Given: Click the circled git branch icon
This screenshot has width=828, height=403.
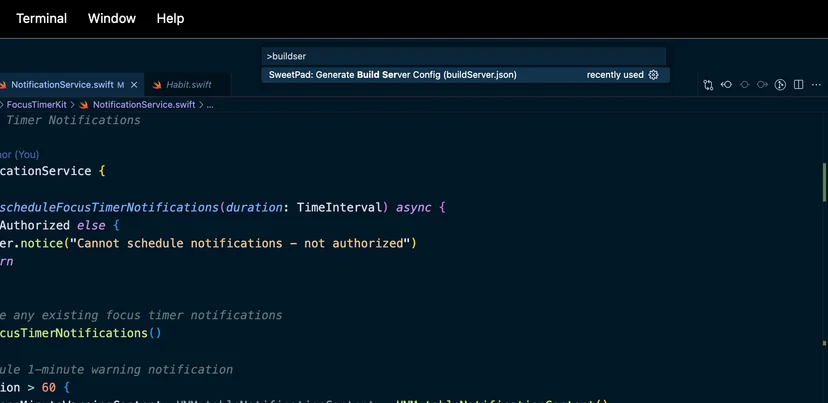Looking at the screenshot, I should coord(780,85).
